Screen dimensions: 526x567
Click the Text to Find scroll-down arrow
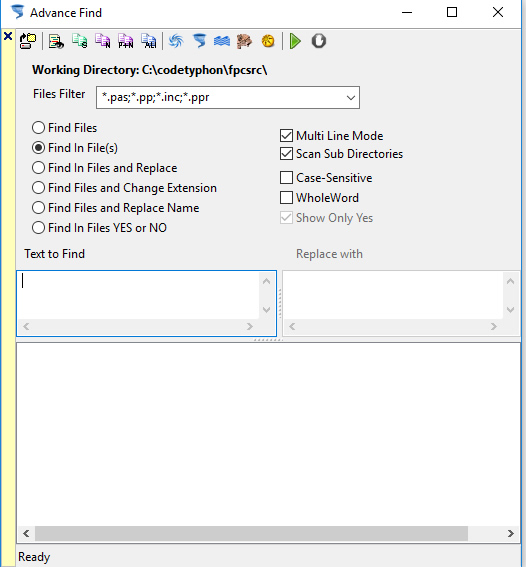[x=267, y=310]
